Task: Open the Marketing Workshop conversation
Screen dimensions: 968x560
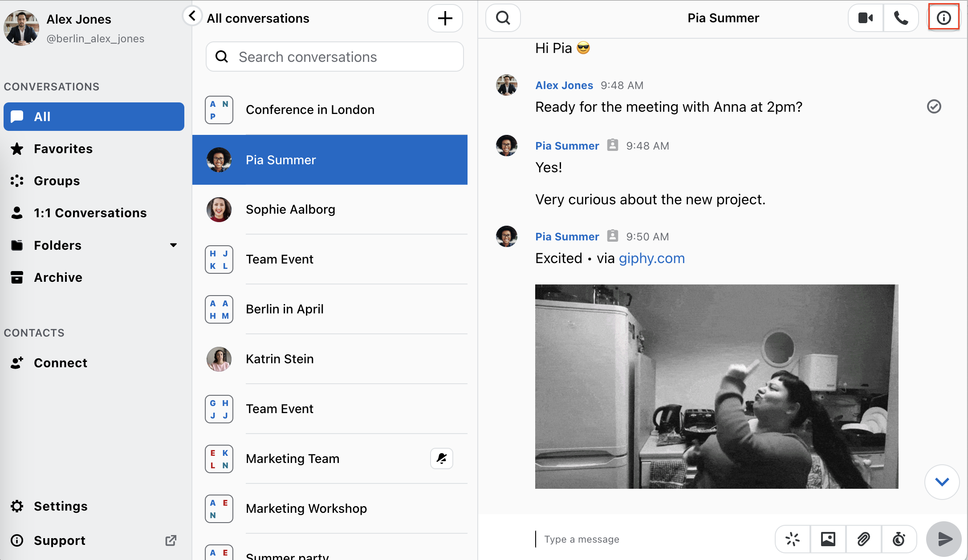Action: pos(330,508)
